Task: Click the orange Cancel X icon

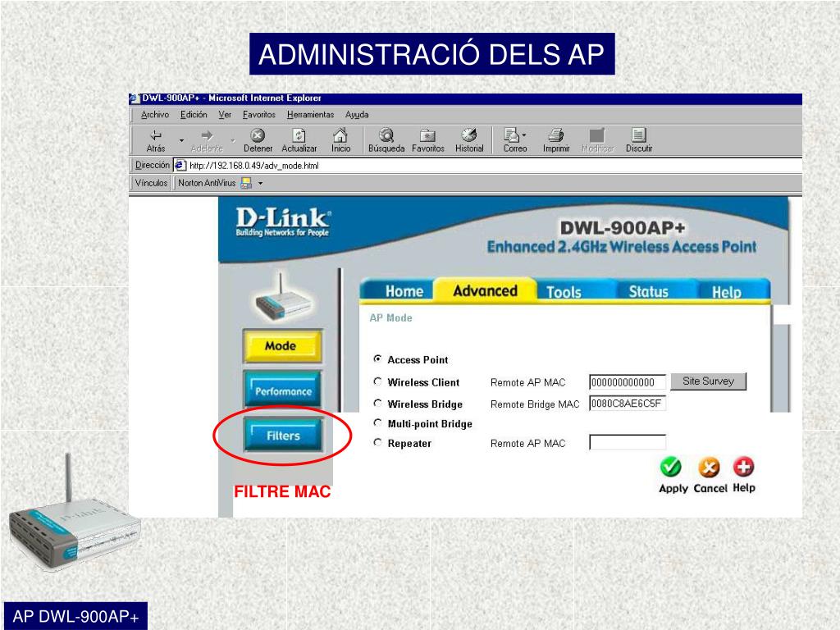Action: (x=709, y=467)
